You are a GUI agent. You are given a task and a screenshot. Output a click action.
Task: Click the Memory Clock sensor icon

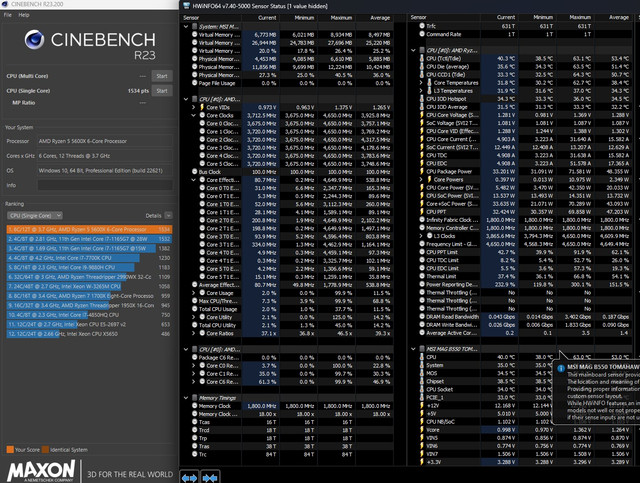195,406
